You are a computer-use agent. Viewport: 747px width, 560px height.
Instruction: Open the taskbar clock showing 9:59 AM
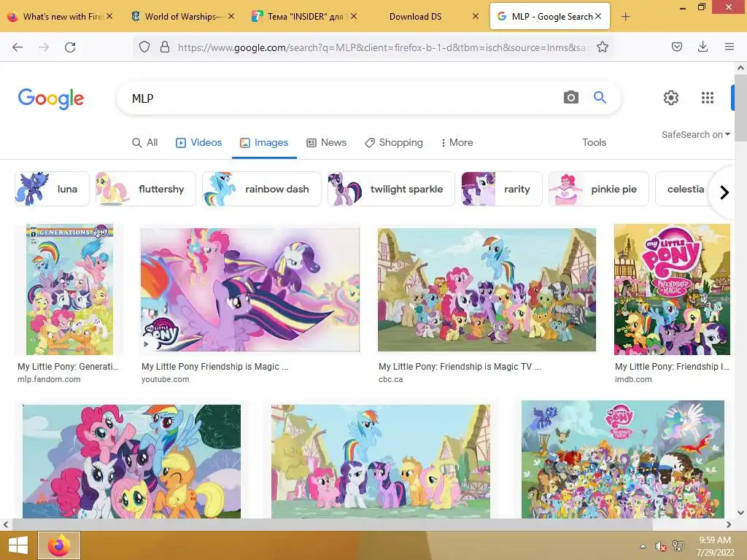(x=715, y=546)
